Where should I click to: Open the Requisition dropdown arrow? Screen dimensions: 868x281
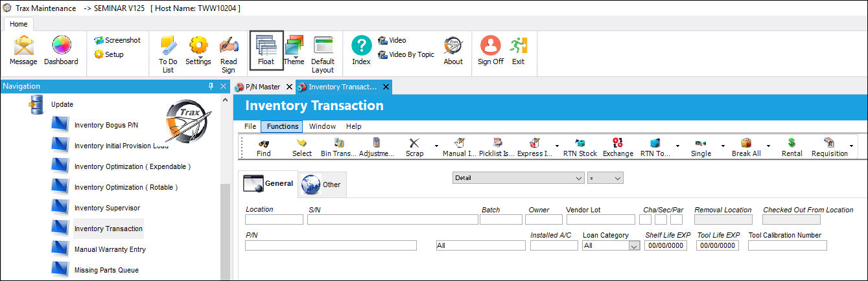[x=851, y=146]
